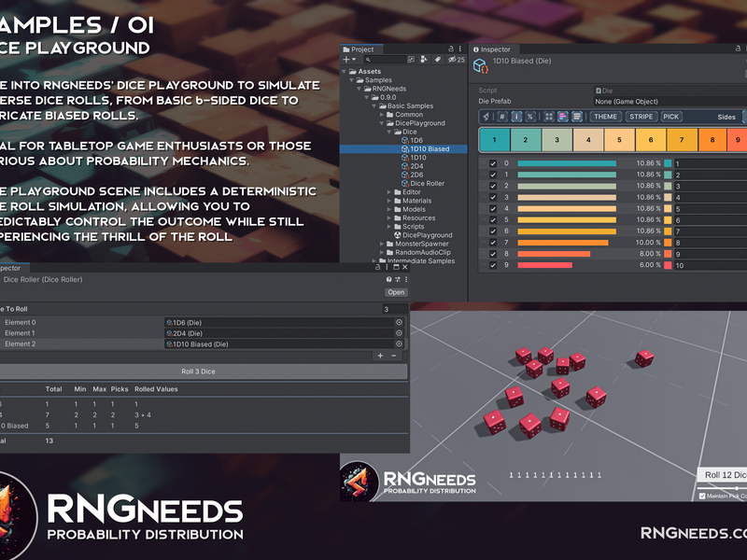Toggle checkbox for item row 5
This screenshot has width=747, height=560.
493,220
